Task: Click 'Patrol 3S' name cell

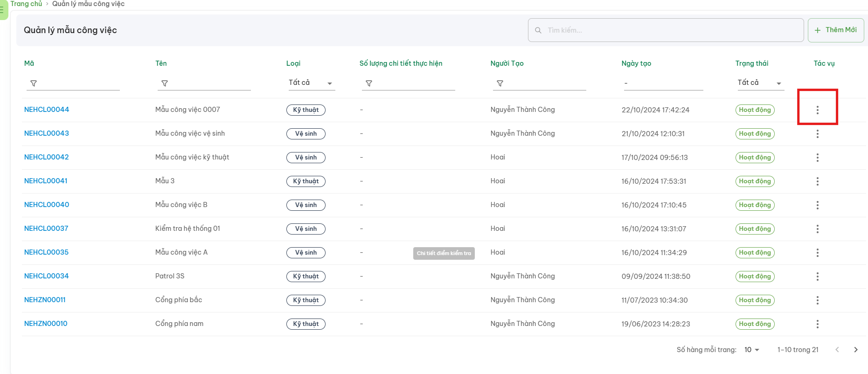Action: (x=170, y=276)
